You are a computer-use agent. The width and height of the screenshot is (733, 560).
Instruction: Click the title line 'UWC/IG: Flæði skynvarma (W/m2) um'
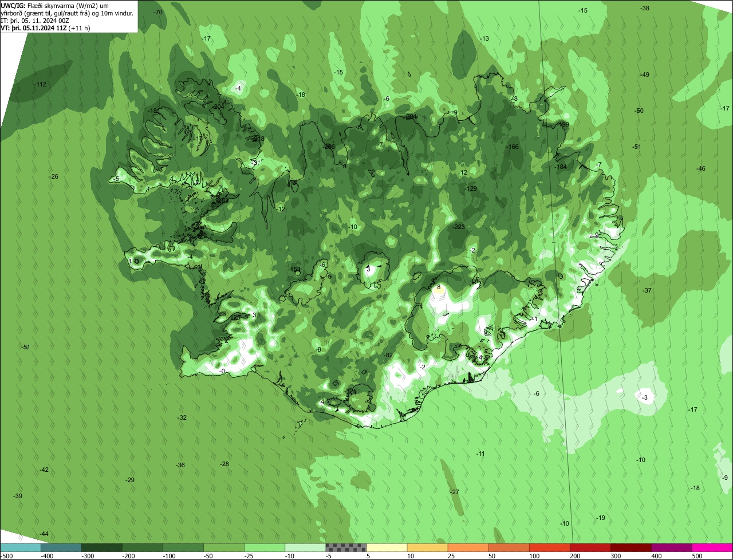(55, 5)
